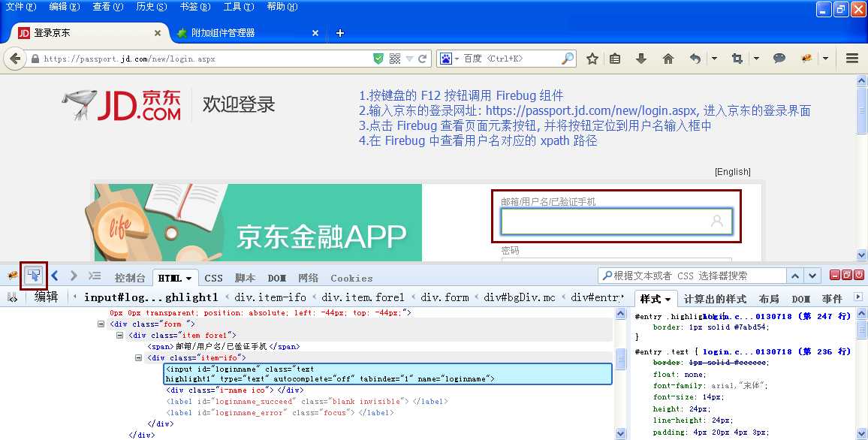This screenshot has width=868, height=440.
Task: Open the bookmarks list icon
Action: [615, 59]
